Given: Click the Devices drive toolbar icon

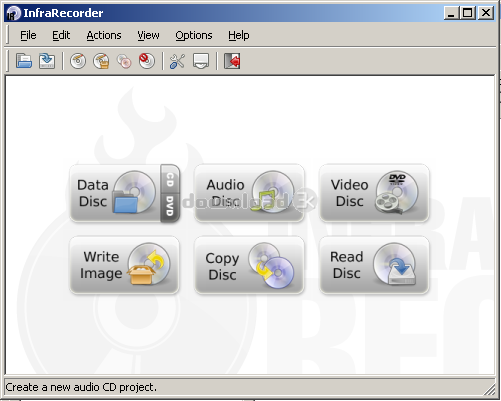Looking at the screenshot, I should click(x=201, y=61).
